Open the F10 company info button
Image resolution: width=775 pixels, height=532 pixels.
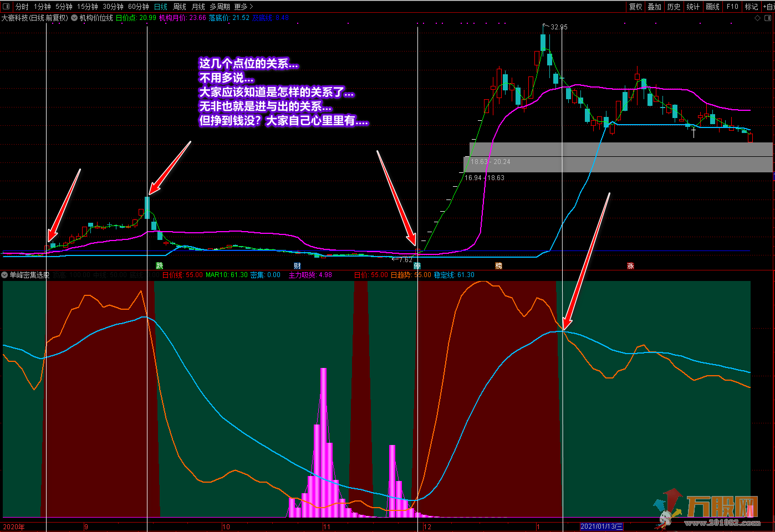tap(732, 7)
